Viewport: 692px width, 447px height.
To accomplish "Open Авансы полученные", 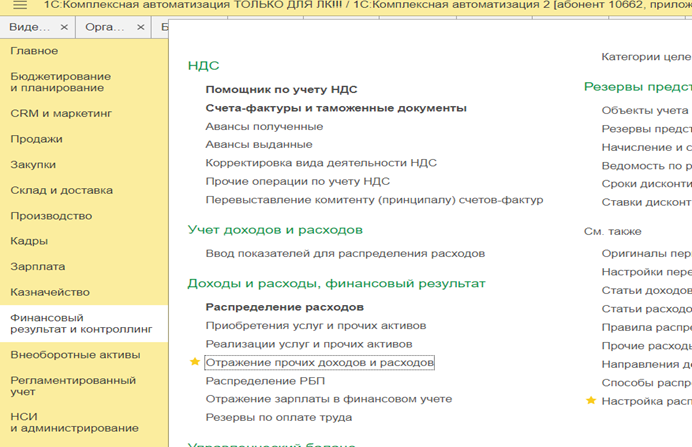I will click(264, 127).
